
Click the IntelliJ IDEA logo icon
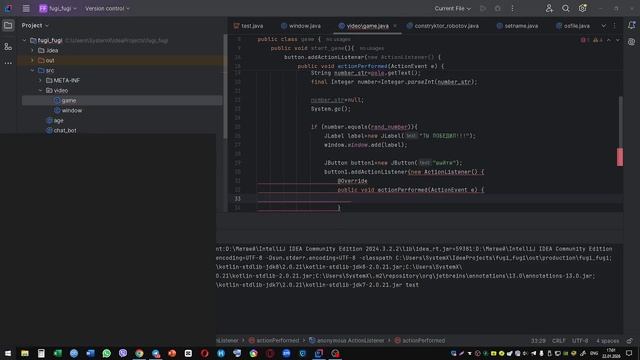pyautogui.click(x=8, y=8)
